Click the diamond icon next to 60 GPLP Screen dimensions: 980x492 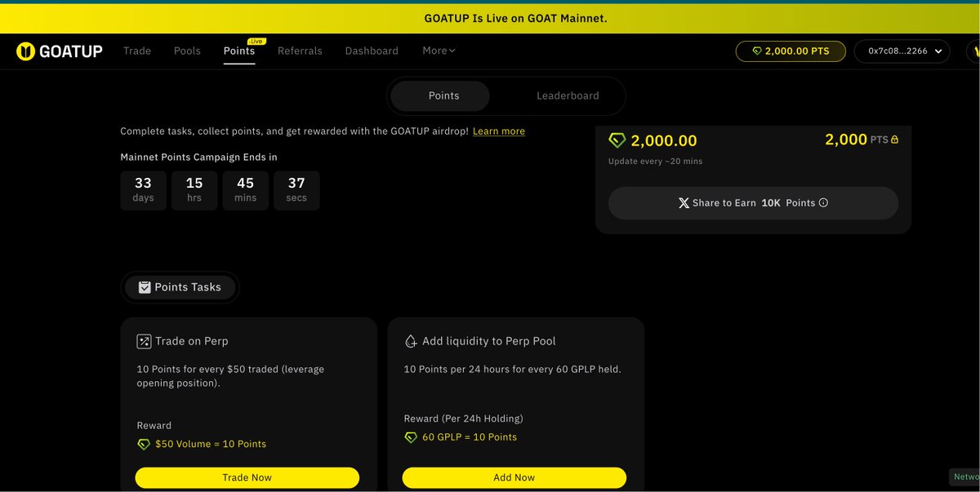[411, 437]
